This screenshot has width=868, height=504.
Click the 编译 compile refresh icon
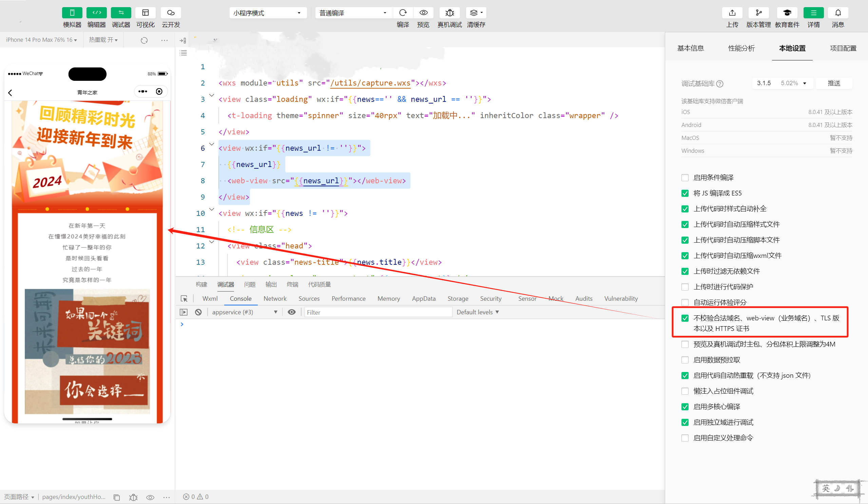(403, 13)
